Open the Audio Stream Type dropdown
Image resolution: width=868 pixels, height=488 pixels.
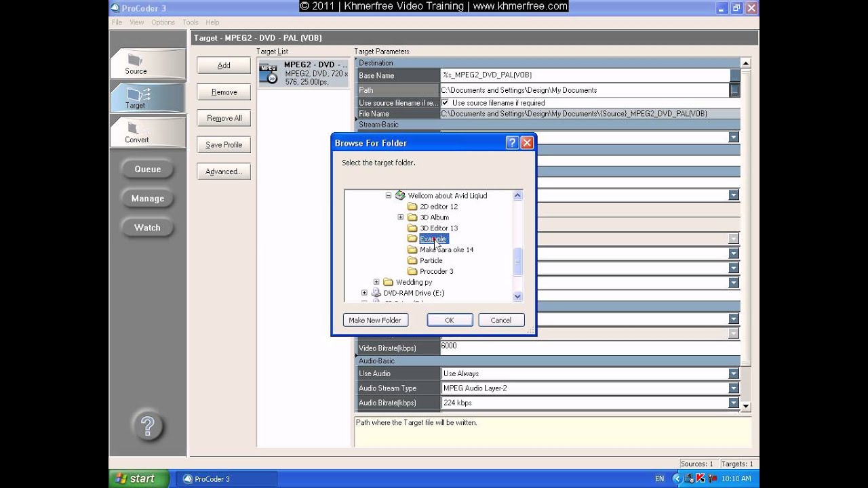point(734,388)
